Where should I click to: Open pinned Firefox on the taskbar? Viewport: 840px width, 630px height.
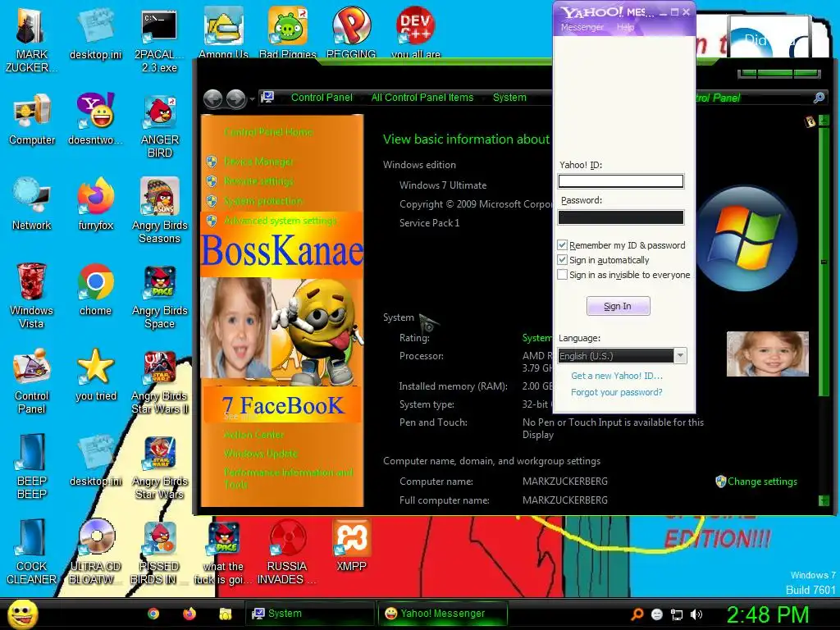click(189, 614)
